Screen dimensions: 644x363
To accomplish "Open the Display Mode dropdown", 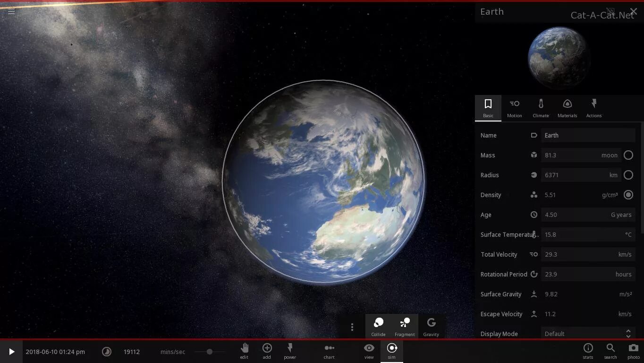I will tap(588, 334).
